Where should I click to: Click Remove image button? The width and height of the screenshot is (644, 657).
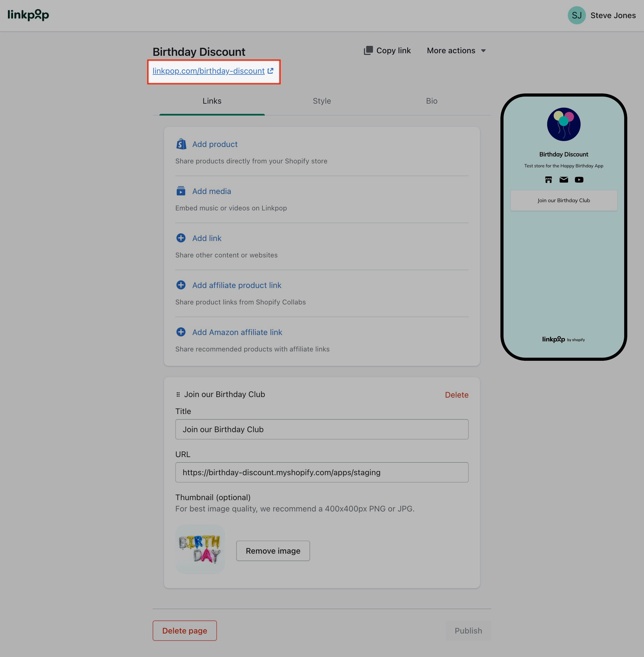(273, 551)
